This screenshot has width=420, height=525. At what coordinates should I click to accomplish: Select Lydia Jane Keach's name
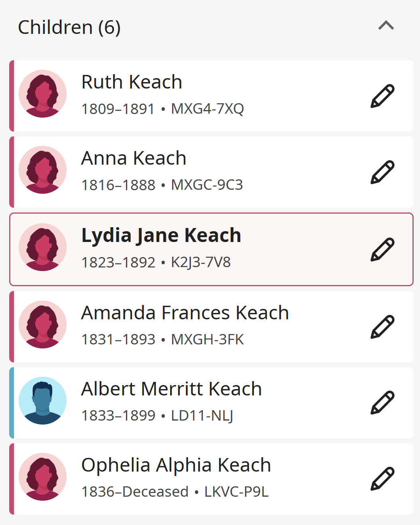161,236
